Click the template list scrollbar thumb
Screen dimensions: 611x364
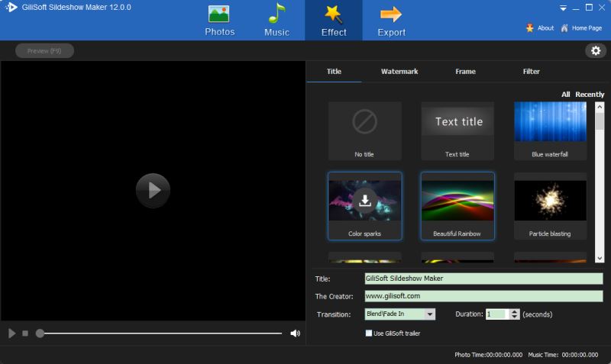(x=600, y=121)
